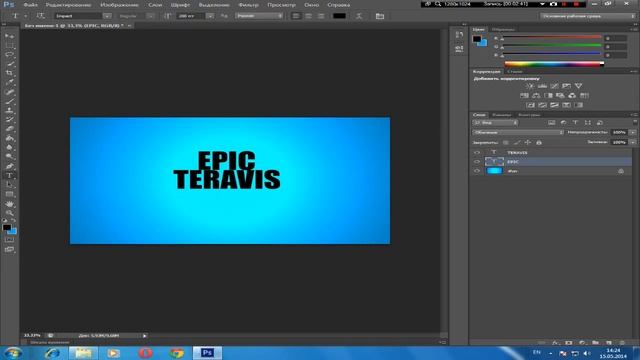Hide the TERAVIS text layer

click(477, 153)
